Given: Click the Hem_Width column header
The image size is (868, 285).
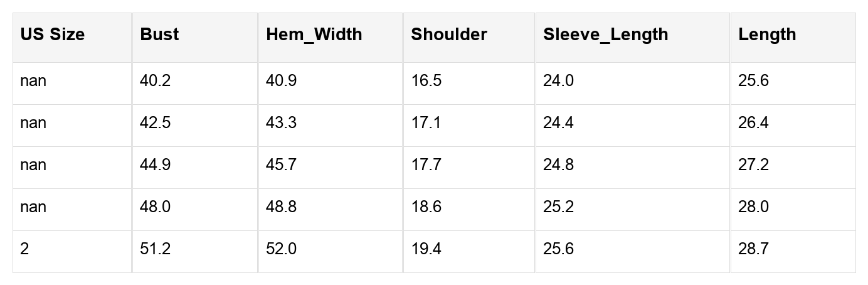Looking at the screenshot, I should [314, 35].
